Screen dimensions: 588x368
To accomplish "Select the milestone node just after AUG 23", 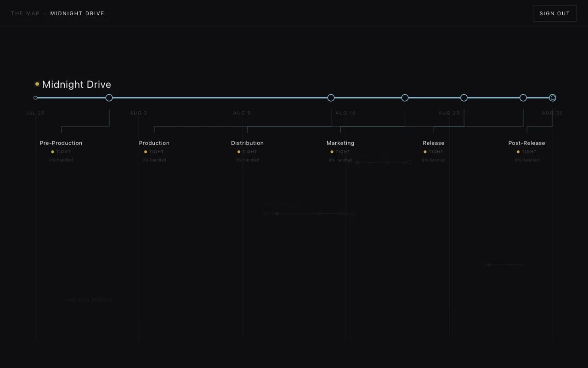I will (464, 98).
